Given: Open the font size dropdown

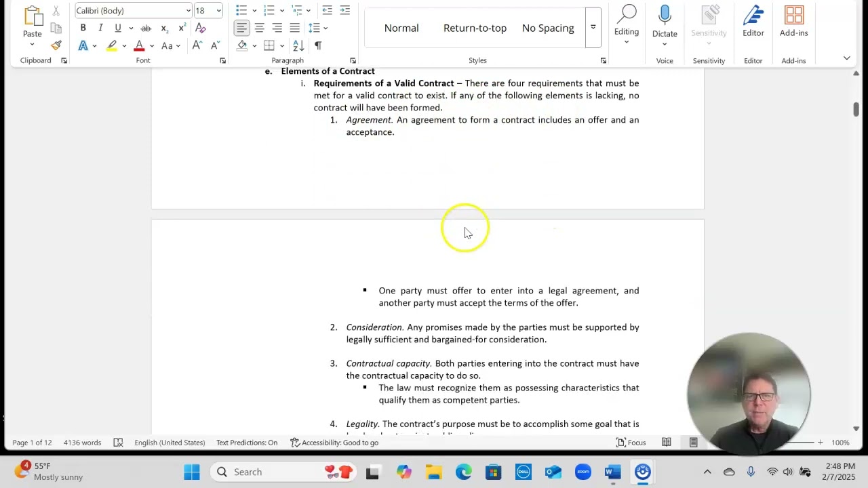Looking at the screenshot, I should tap(218, 10).
